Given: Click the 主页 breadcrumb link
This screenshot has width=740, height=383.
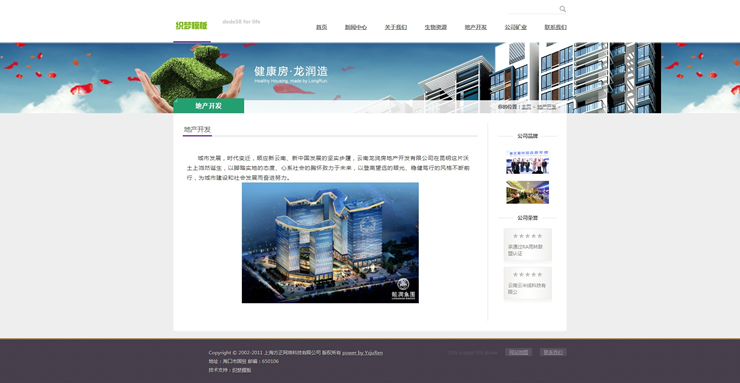Looking at the screenshot, I should click(526, 107).
